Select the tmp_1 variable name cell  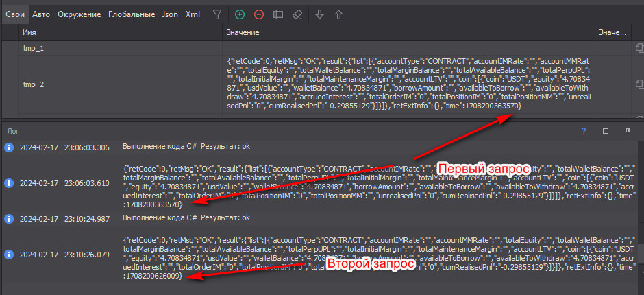click(121, 48)
